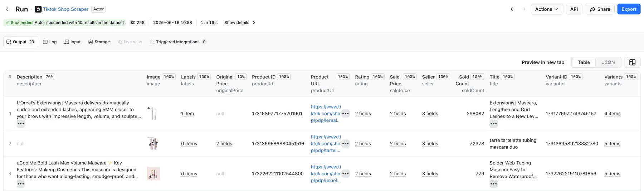Go to next run arrow
The width and height of the screenshot is (644, 191).
(x=523, y=9)
